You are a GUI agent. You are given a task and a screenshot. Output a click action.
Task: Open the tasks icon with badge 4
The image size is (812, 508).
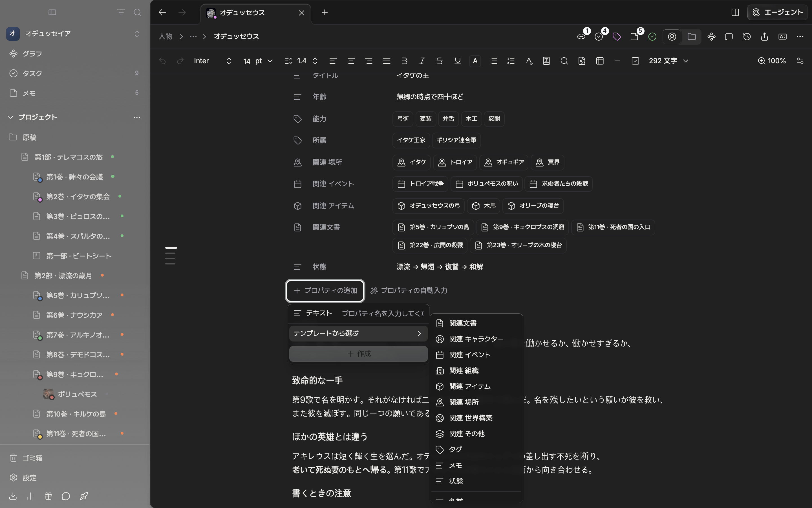tap(599, 37)
